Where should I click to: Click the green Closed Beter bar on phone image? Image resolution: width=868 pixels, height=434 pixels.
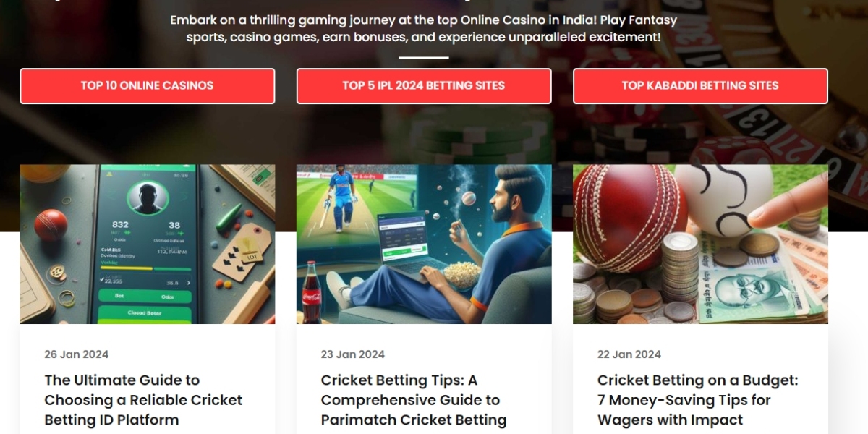[x=143, y=314]
